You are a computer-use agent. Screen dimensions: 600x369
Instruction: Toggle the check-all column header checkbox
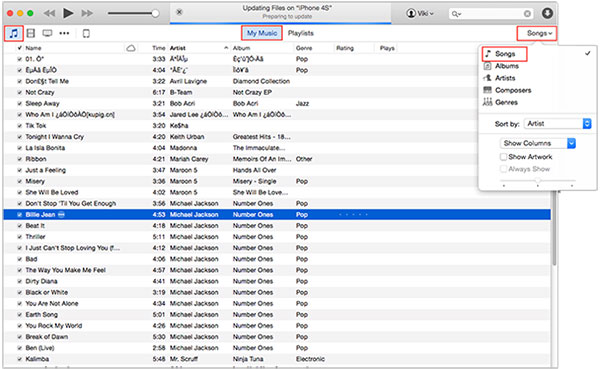(20, 48)
